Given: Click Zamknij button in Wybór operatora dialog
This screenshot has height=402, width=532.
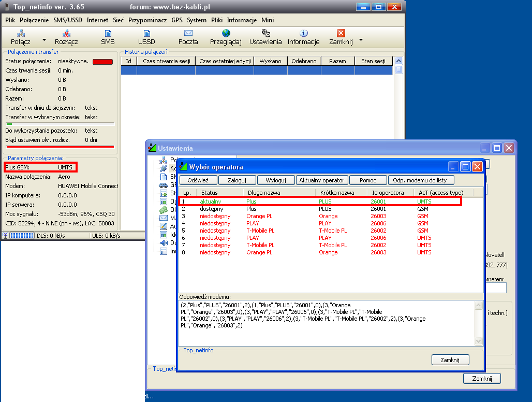Looking at the screenshot, I should tap(450, 360).
